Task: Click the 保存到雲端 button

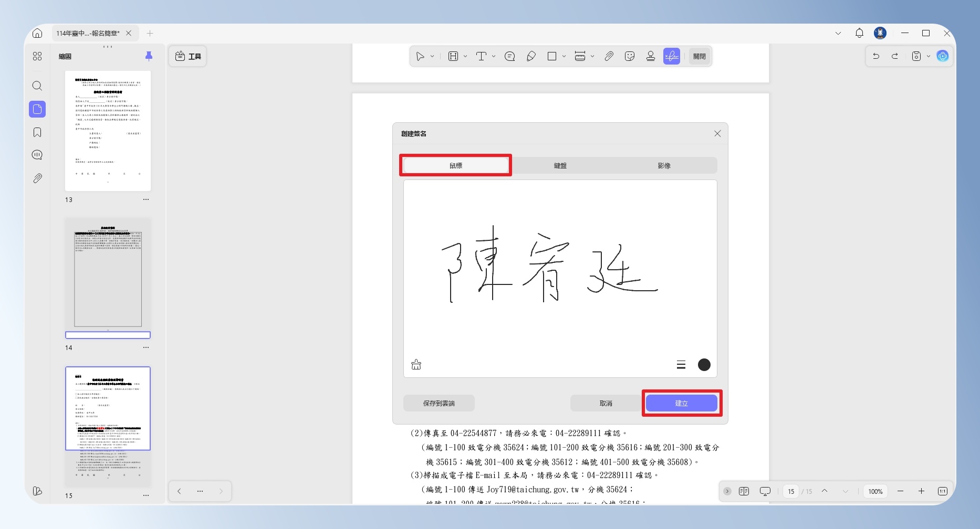Action: point(439,403)
